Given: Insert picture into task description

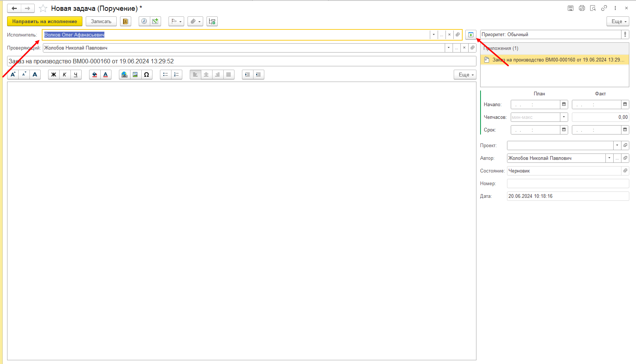Looking at the screenshot, I should (x=135, y=75).
